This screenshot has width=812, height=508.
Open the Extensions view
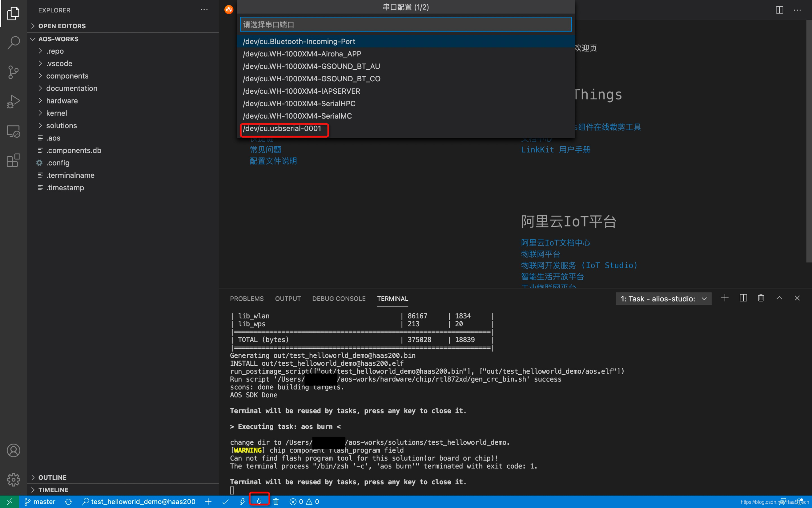(x=14, y=160)
